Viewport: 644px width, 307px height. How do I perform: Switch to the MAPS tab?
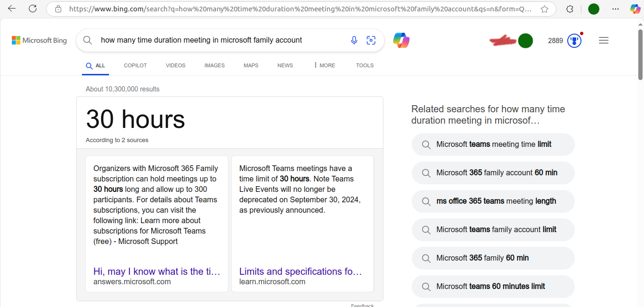(x=251, y=65)
